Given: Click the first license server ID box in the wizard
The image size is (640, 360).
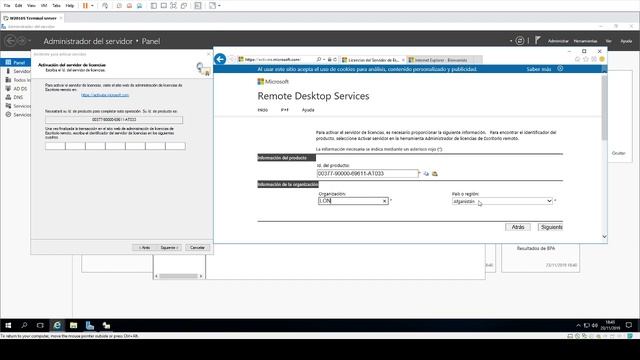Looking at the screenshot, I should [x=55, y=146].
